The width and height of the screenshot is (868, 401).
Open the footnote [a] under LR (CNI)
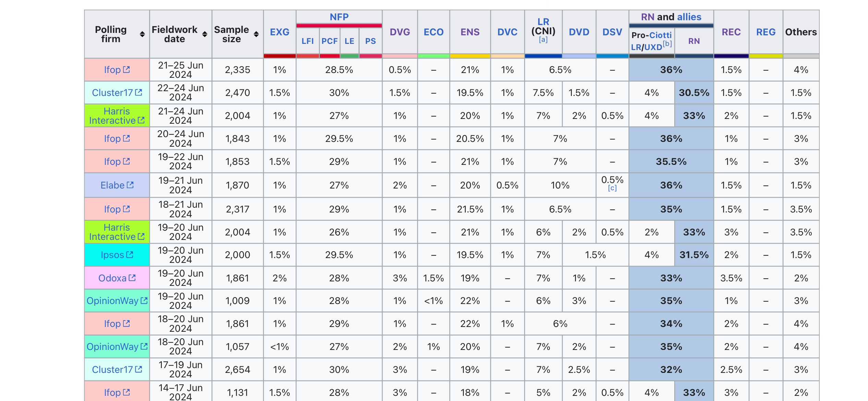click(543, 40)
